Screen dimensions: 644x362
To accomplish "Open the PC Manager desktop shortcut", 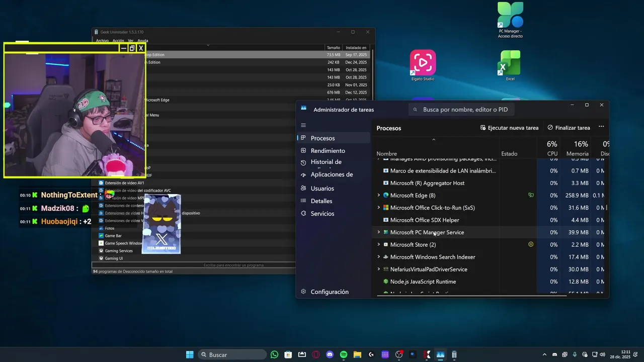I will pos(510,20).
